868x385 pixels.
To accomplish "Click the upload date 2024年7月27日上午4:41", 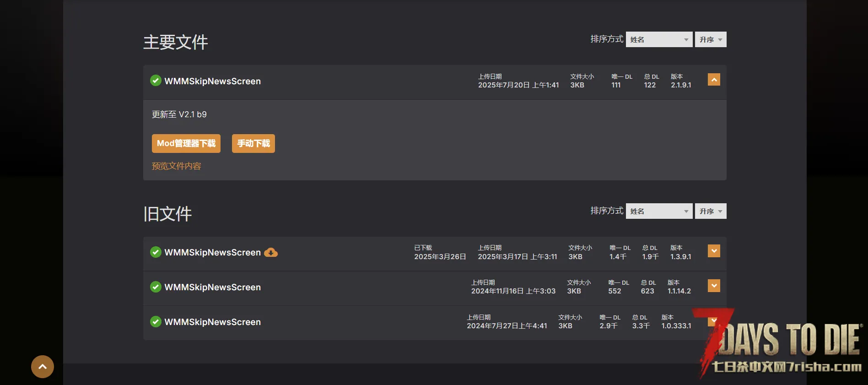I will tap(507, 326).
